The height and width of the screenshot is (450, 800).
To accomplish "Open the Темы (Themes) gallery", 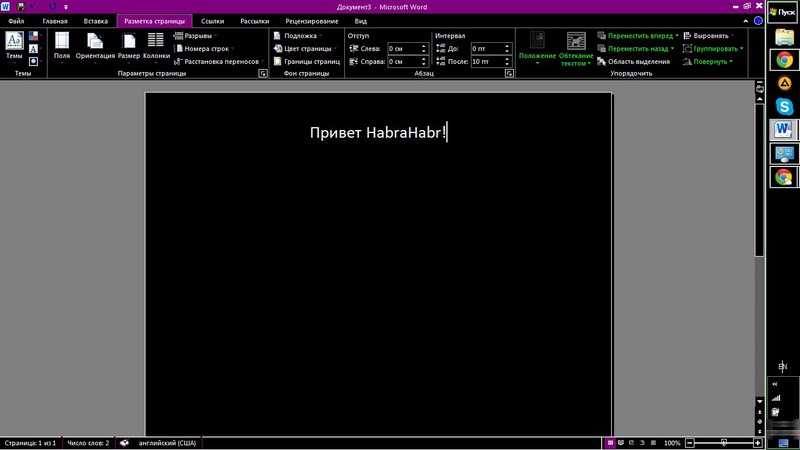I will point(14,48).
